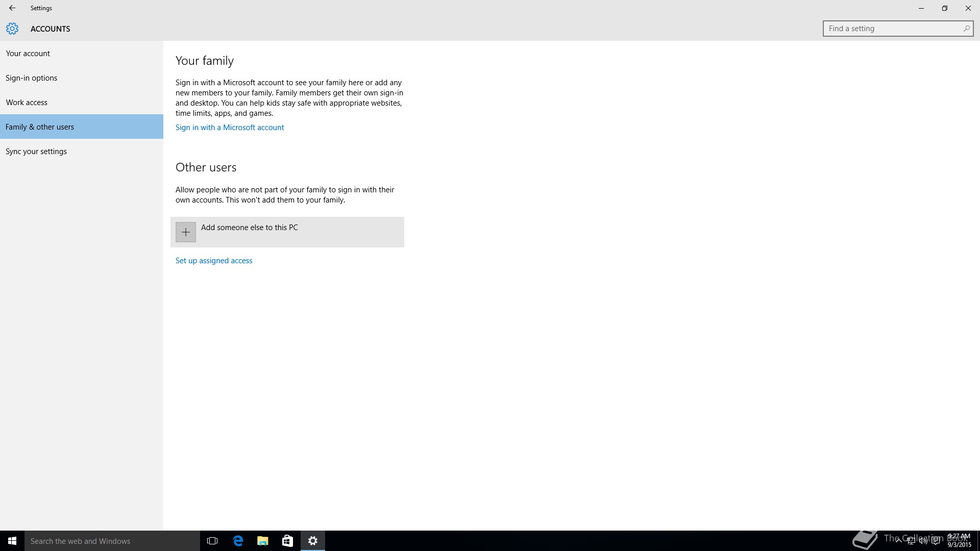The width and height of the screenshot is (980, 551).
Task: Open Task View from the taskbar
Action: pos(212,541)
